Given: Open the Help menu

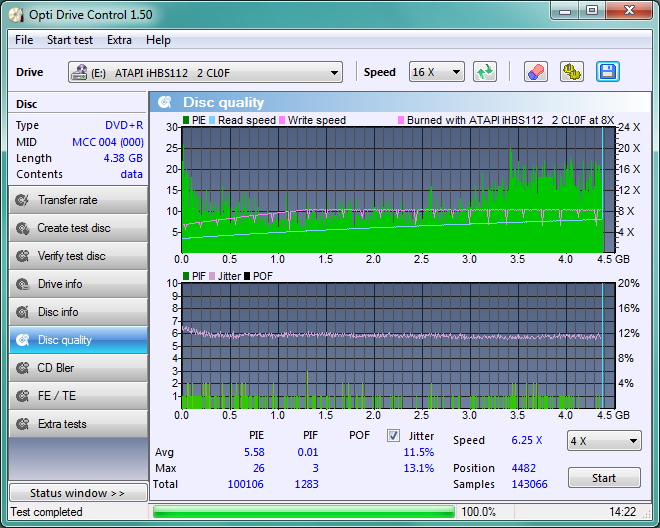Looking at the screenshot, I should point(158,40).
